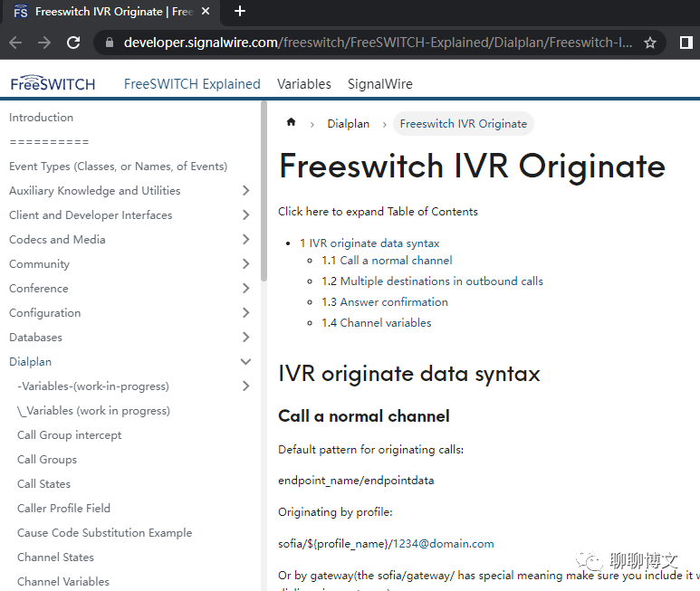Open a new tab with plus icon

click(x=240, y=11)
